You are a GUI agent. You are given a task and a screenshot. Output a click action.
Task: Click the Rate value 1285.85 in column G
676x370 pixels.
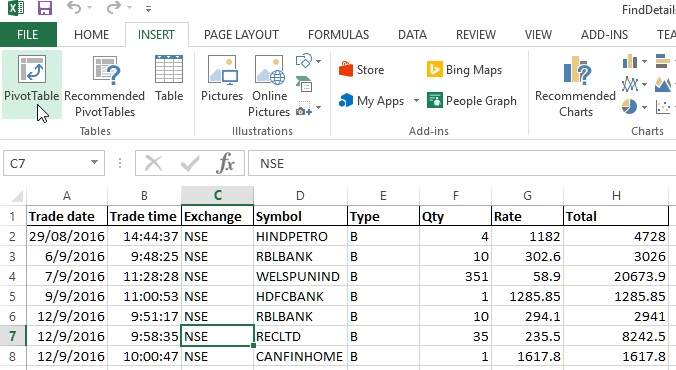(527, 296)
